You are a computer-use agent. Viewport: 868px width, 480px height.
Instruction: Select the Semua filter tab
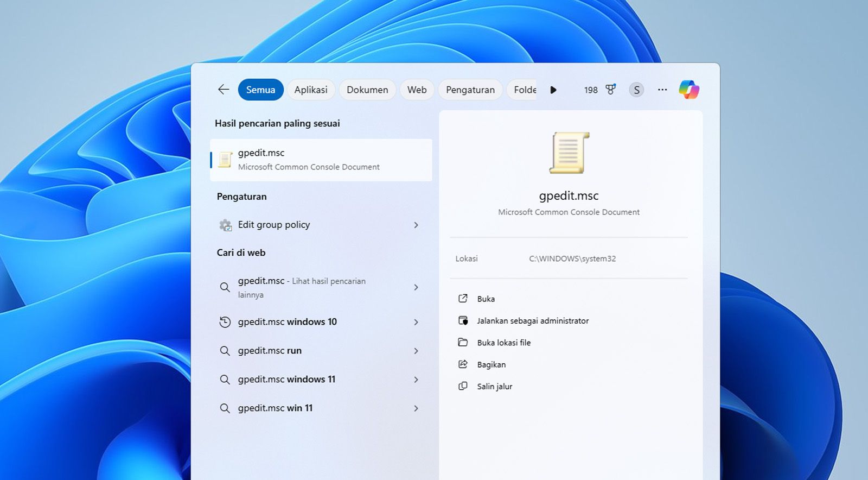coord(261,90)
